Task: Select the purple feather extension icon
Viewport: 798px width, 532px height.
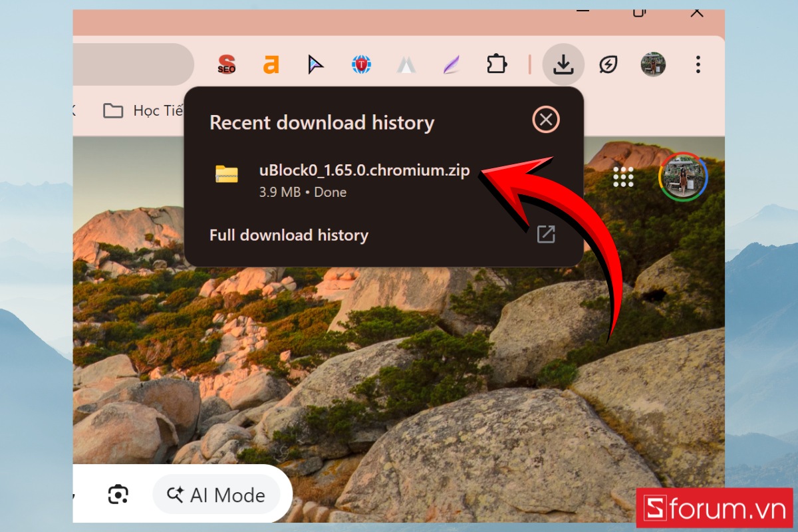Action: click(x=451, y=64)
